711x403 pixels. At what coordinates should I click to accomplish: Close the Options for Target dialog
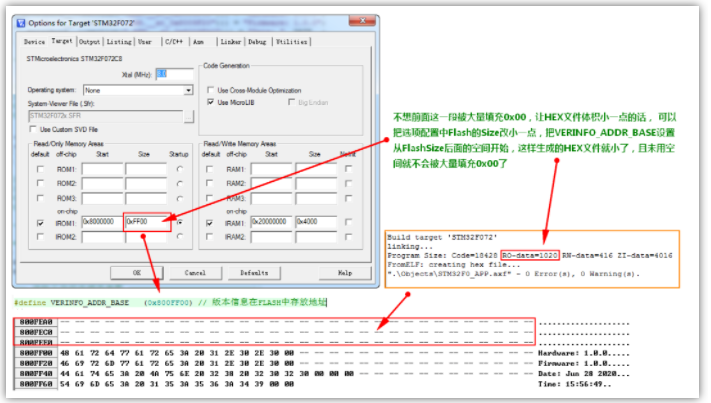point(362,20)
